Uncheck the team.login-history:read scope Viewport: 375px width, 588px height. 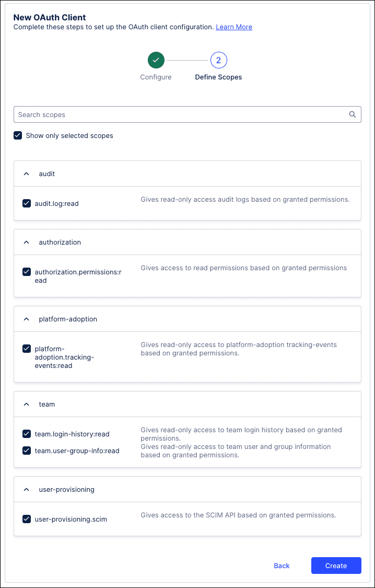coord(27,434)
